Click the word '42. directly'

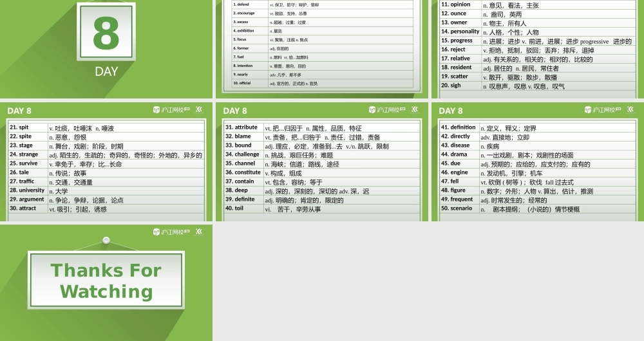[455, 136]
